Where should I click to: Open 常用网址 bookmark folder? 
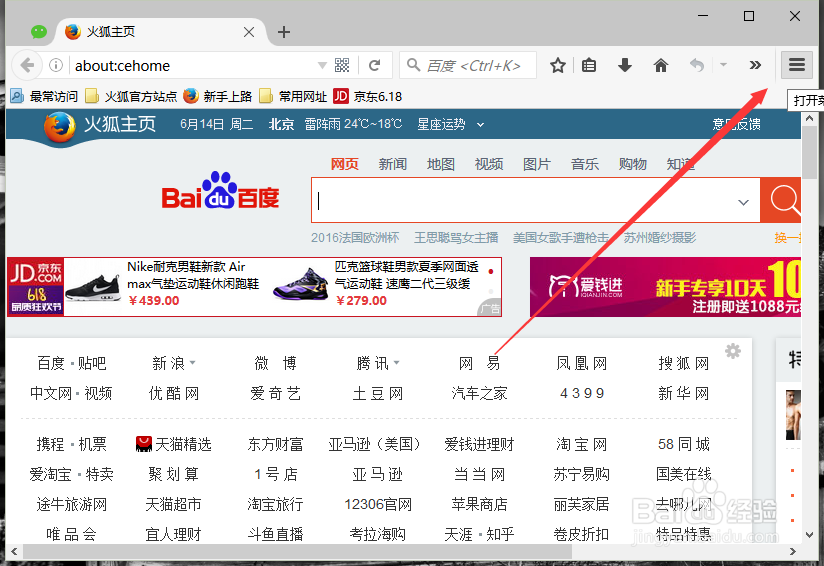[293, 96]
